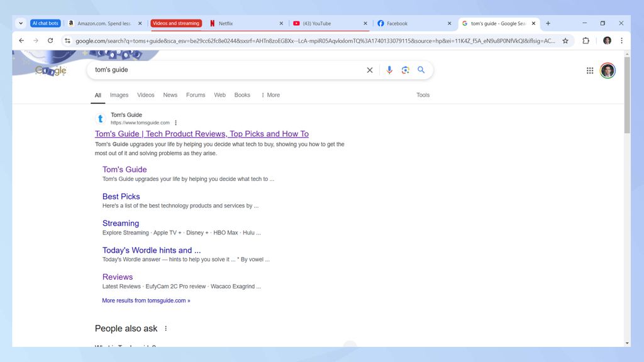Collapse the AI chat bots tab group
Image resolution: width=644 pixels, height=362 pixels.
pos(45,23)
